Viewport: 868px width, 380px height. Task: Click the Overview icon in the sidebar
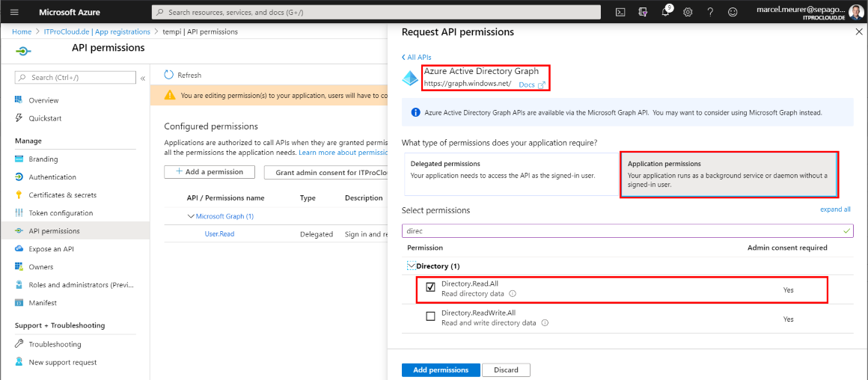[19, 100]
